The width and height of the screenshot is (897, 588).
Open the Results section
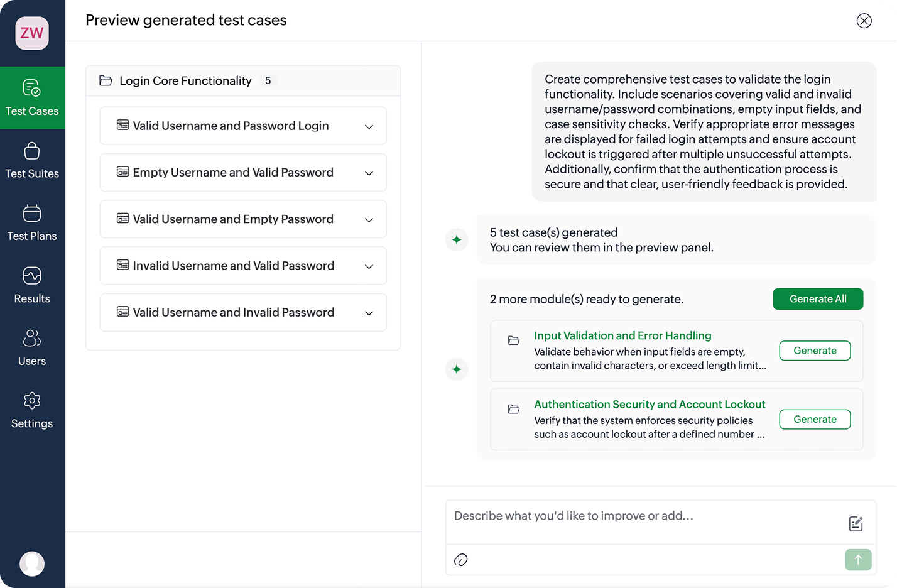[32, 286]
